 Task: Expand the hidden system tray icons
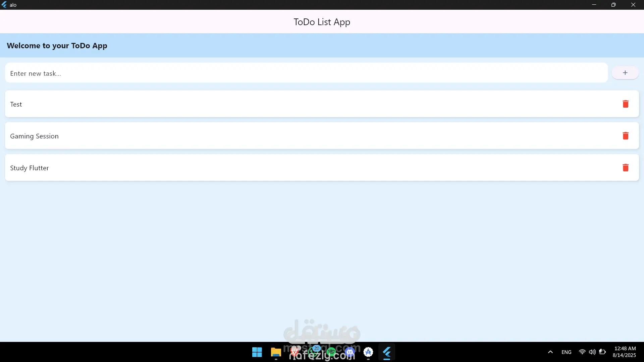[x=550, y=352]
